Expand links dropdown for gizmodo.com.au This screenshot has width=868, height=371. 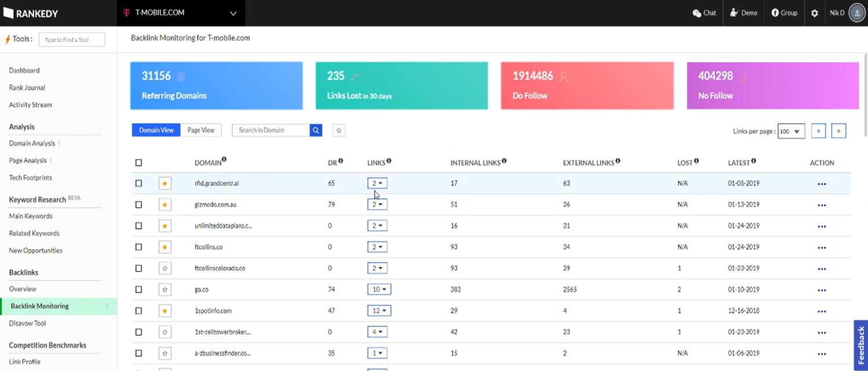pos(377,204)
